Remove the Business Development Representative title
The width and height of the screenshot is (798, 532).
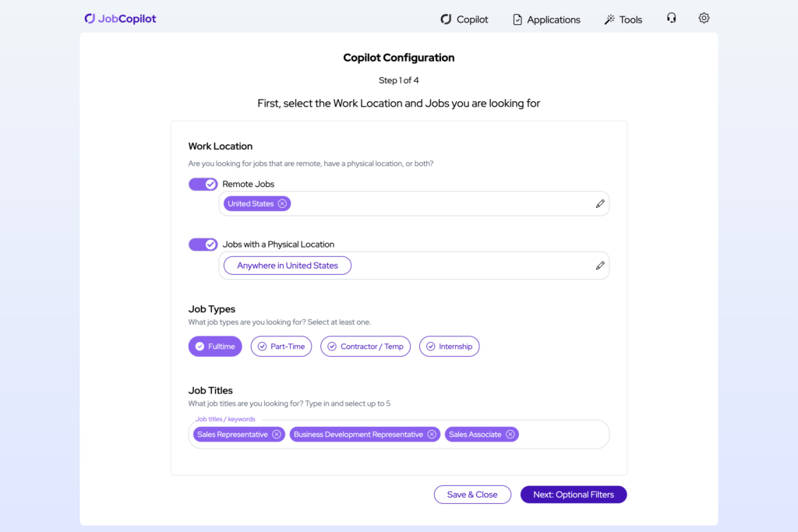432,435
